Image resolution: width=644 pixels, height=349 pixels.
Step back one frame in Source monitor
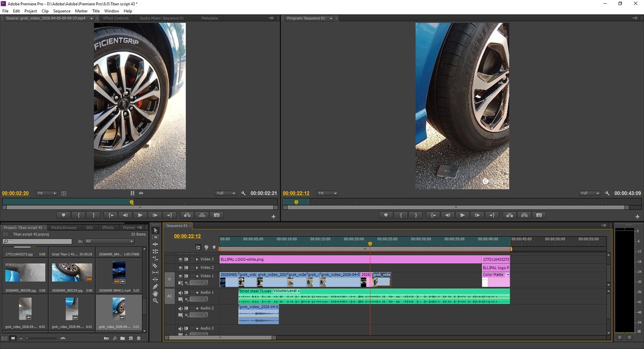click(125, 215)
